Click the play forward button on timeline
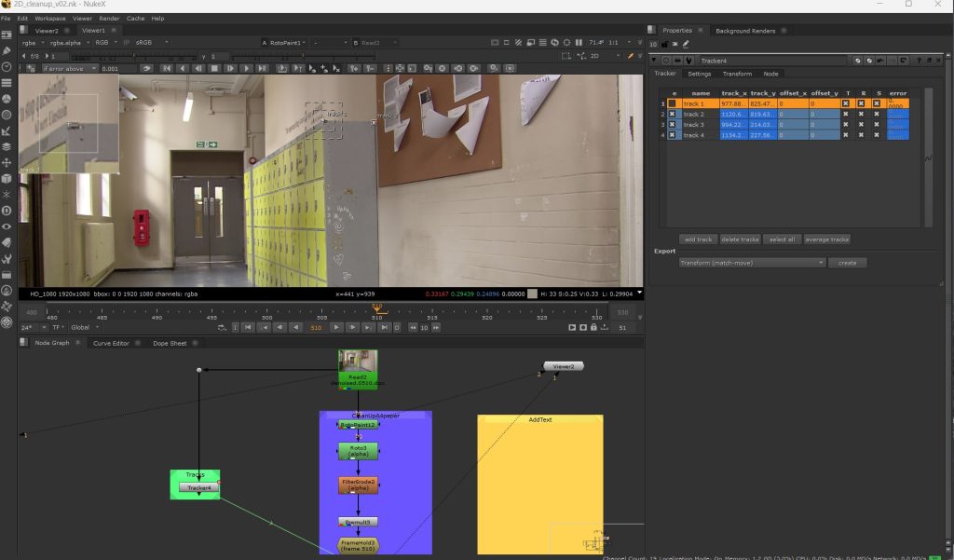 coord(338,327)
